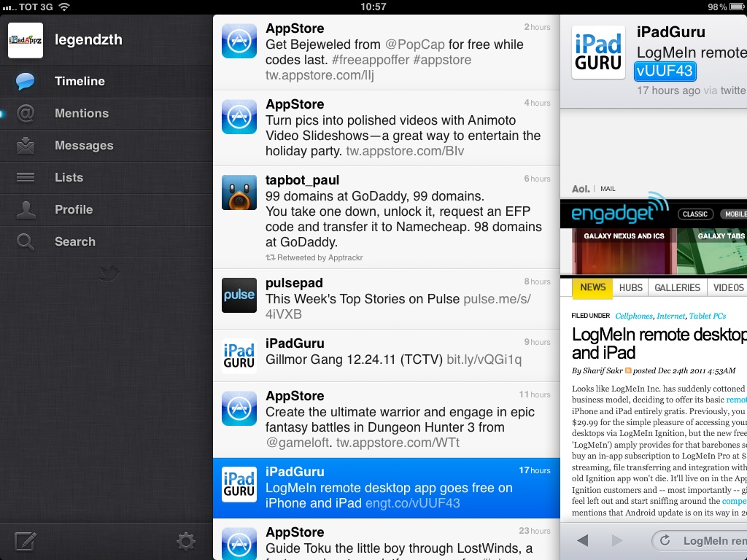This screenshot has height=560, width=747.
Task: Open the @gameloft mention
Action: pos(298,443)
